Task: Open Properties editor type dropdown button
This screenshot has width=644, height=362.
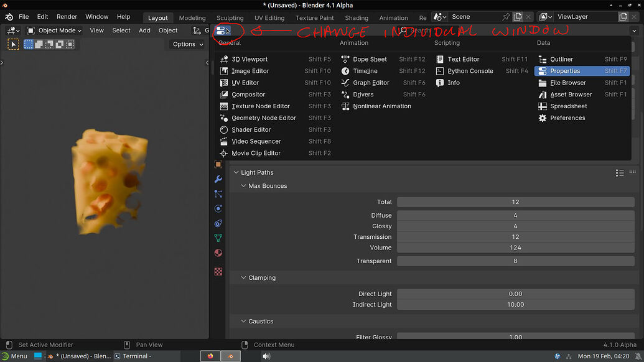Action: point(223,30)
